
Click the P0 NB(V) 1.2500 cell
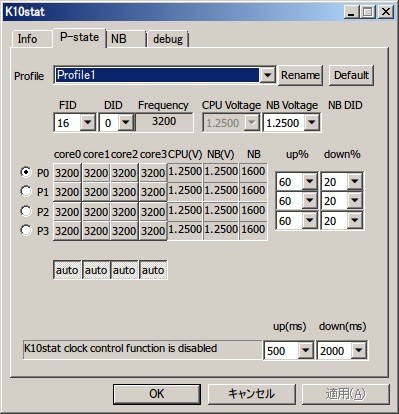[221, 172]
